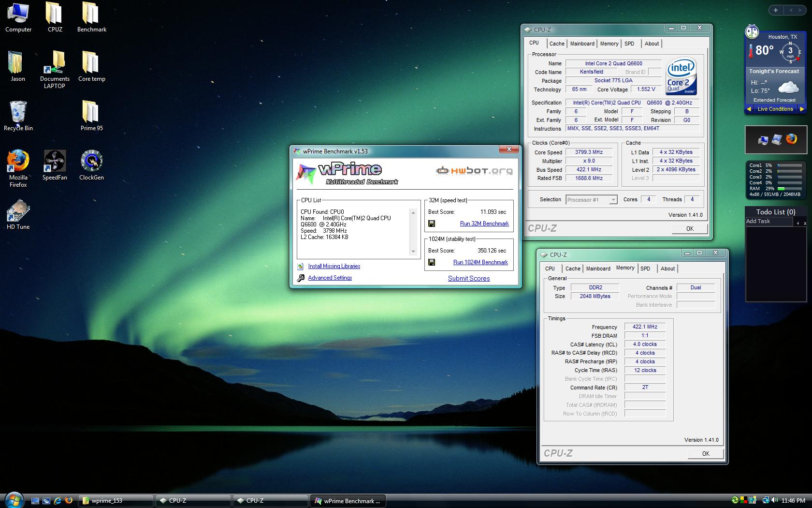
Task: Click Run 1024M Benchmark link
Action: click(x=480, y=262)
